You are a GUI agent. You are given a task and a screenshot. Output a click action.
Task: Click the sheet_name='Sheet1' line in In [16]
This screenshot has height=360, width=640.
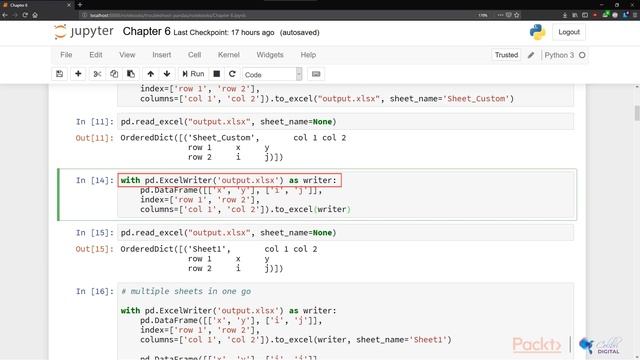(296, 340)
